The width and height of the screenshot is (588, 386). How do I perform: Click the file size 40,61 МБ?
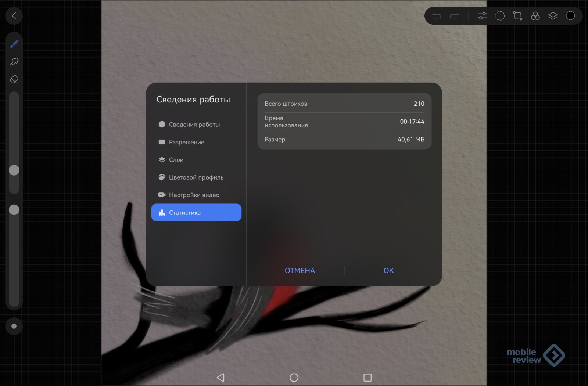411,140
